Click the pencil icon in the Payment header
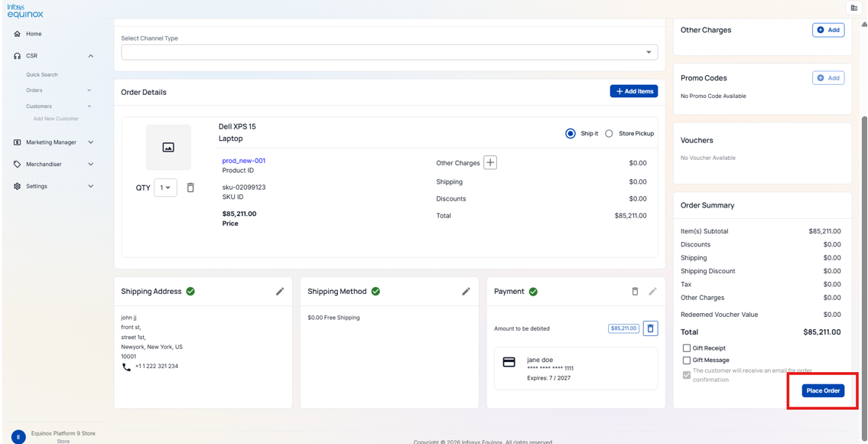This screenshot has width=868, height=444. 652,291
